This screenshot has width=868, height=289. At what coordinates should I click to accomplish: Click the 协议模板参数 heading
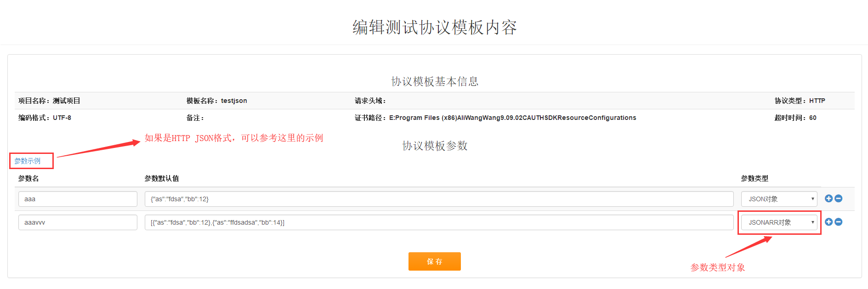[x=435, y=146]
